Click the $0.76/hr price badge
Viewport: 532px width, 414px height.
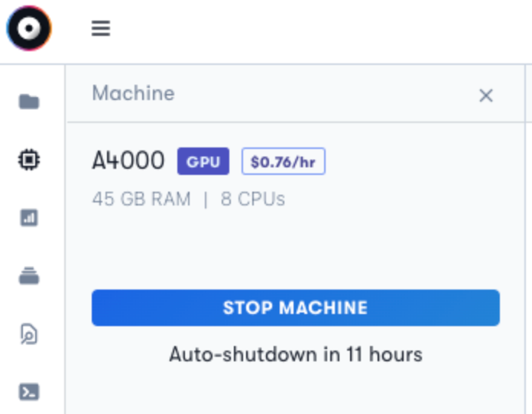[284, 161]
